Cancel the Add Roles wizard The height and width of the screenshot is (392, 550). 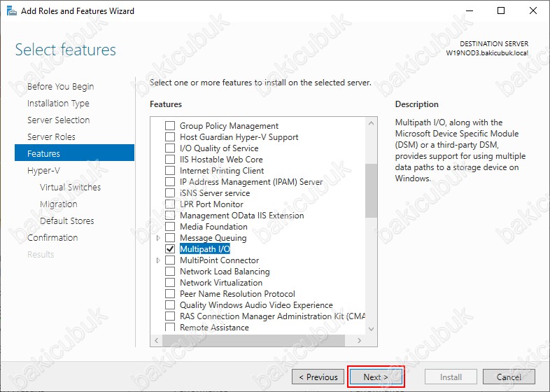tap(509, 377)
